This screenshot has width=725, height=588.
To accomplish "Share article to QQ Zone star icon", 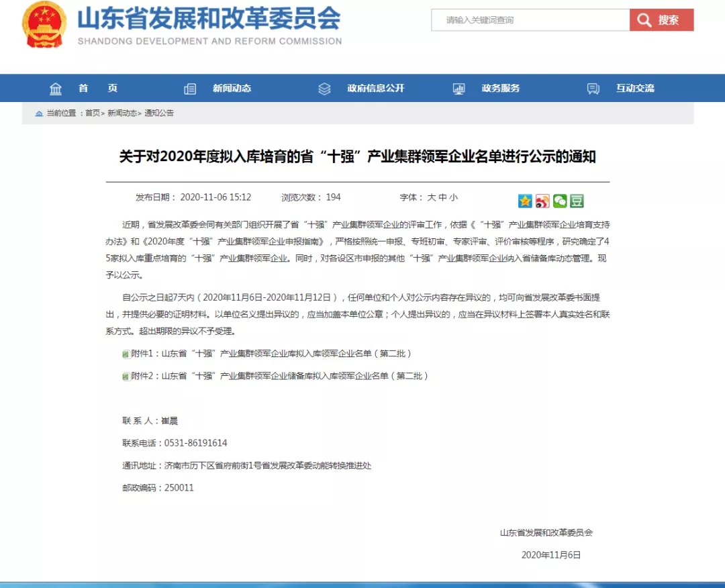I will point(525,201).
